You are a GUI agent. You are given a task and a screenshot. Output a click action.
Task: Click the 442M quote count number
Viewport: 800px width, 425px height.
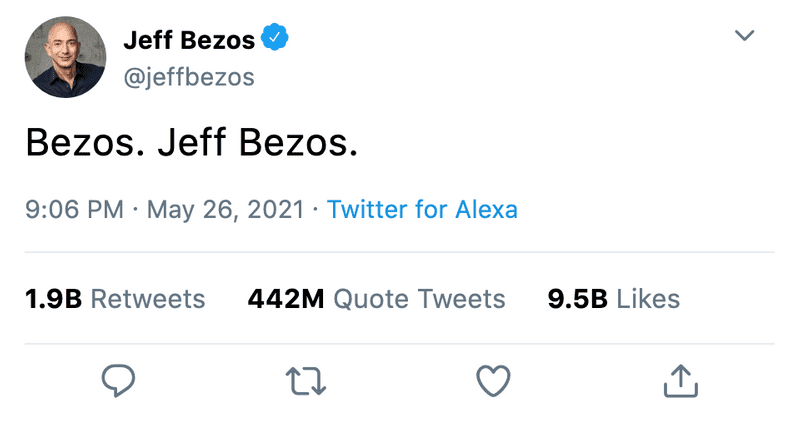(285, 299)
